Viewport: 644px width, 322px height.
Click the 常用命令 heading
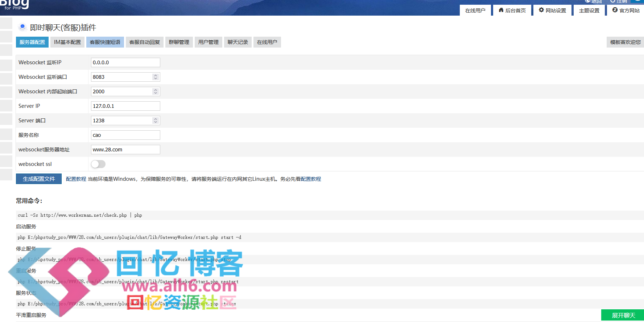[29, 201]
